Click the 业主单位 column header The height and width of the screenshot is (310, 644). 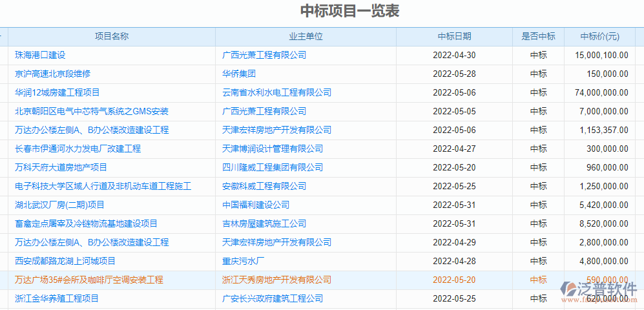coord(306,37)
